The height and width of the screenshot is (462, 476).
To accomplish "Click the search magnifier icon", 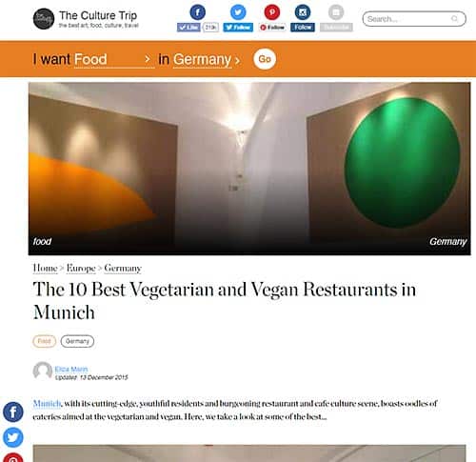I will pyautogui.click(x=454, y=19).
